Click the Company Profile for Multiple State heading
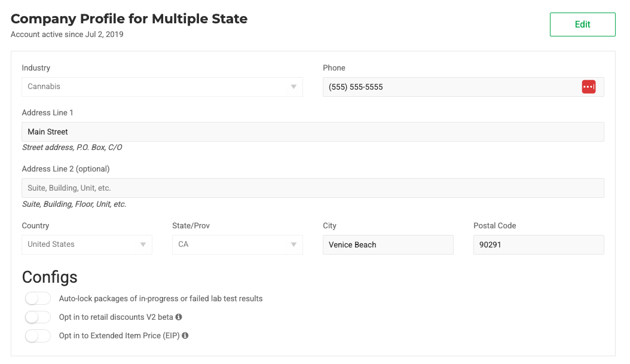The image size is (630, 364). coord(129,19)
